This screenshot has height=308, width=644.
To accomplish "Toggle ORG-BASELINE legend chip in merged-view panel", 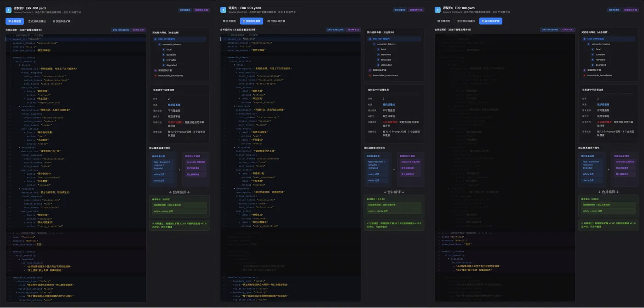I will click(121, 30).
